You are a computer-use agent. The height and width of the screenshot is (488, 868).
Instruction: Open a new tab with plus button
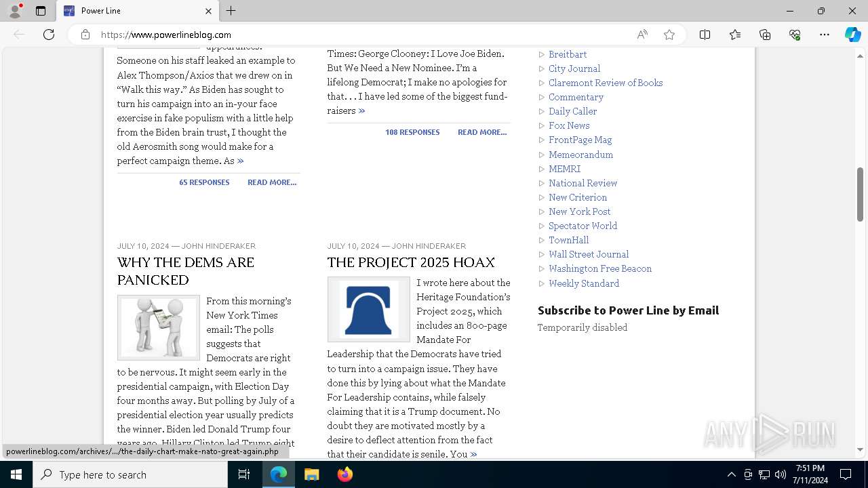coord(231,11)
